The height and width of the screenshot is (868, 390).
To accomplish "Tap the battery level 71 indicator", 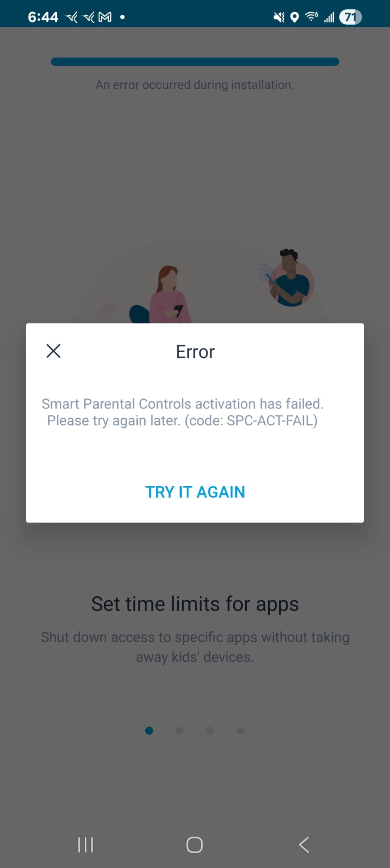I will click(350, 17).
